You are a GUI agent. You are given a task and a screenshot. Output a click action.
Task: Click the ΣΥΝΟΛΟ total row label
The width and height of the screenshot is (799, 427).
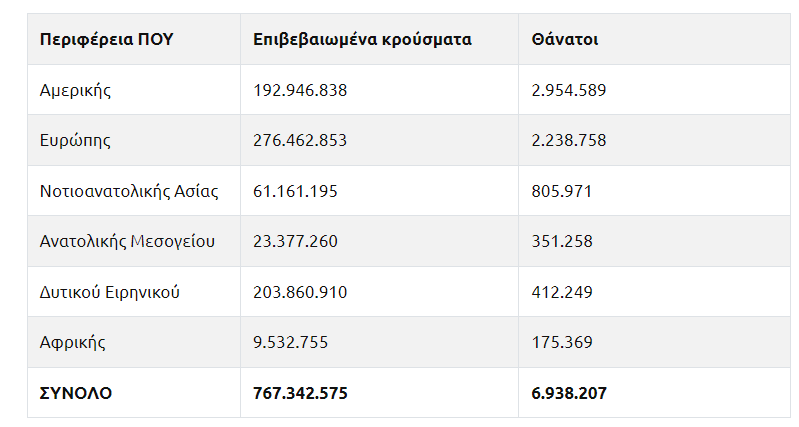point(76,393)
